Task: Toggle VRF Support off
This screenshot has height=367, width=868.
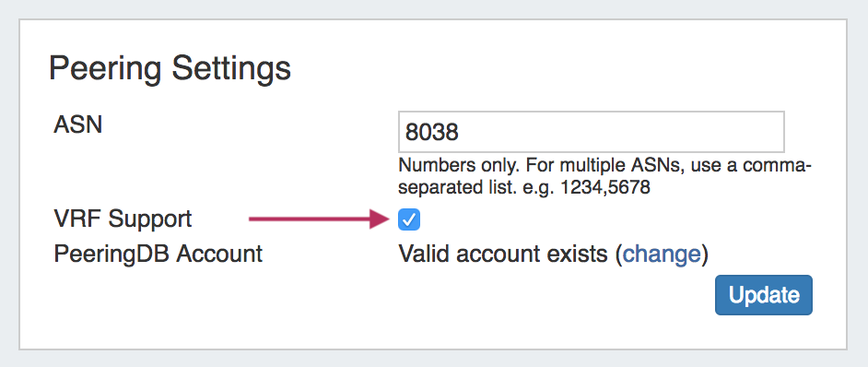Action: point(408,220)
